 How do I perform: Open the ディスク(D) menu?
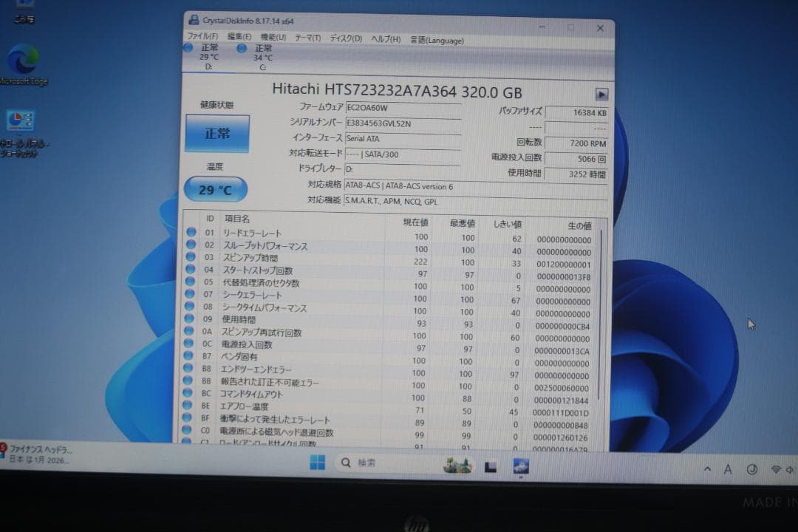(346, 38)
